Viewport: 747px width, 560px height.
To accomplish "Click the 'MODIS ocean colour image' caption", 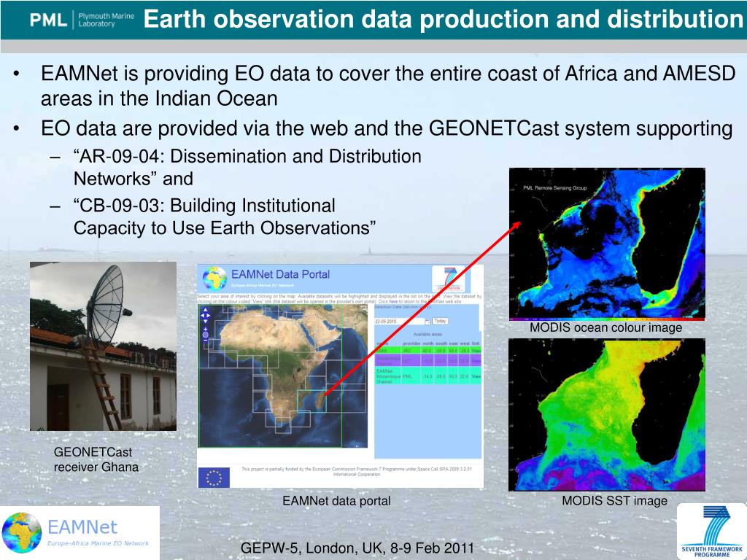I will 605,327.
